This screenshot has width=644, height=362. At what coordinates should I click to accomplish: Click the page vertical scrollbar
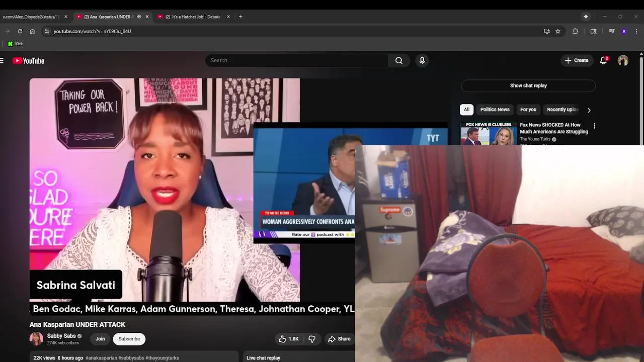click(x=641, y=101)
